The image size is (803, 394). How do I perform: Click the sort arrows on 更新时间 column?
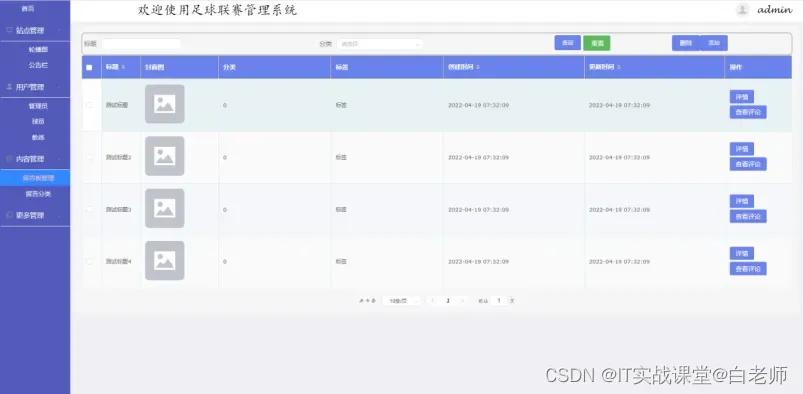619,68
